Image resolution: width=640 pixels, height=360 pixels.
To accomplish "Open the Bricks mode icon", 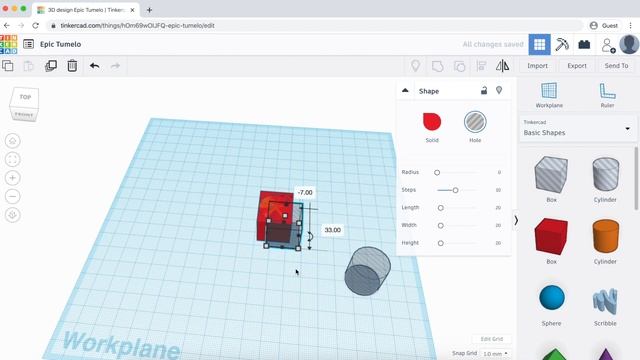I will tap(584, 44).
